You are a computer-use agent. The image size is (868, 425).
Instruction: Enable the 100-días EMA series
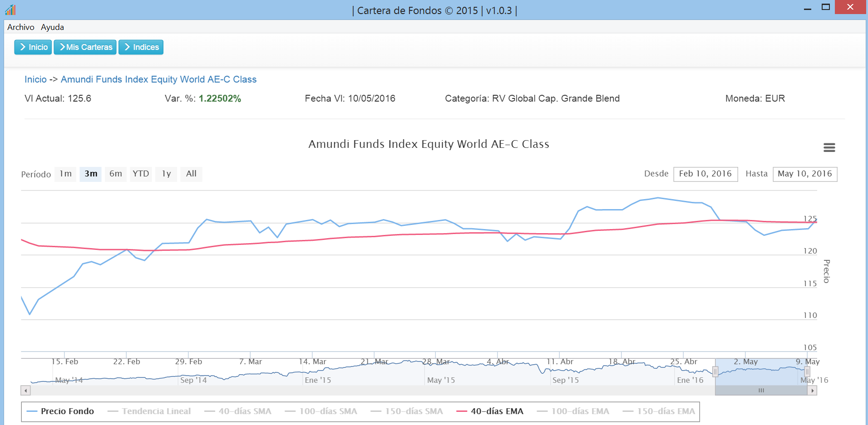[573, 411]
